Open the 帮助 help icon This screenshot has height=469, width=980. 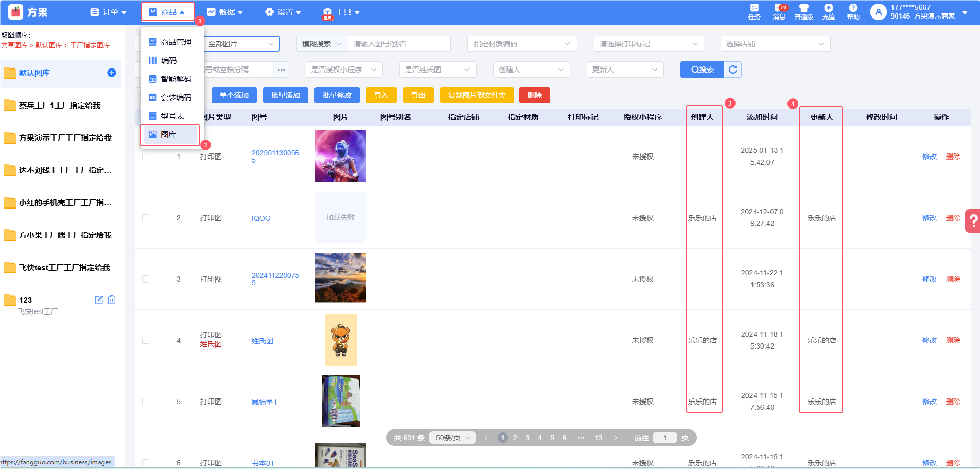coord(853,11)
